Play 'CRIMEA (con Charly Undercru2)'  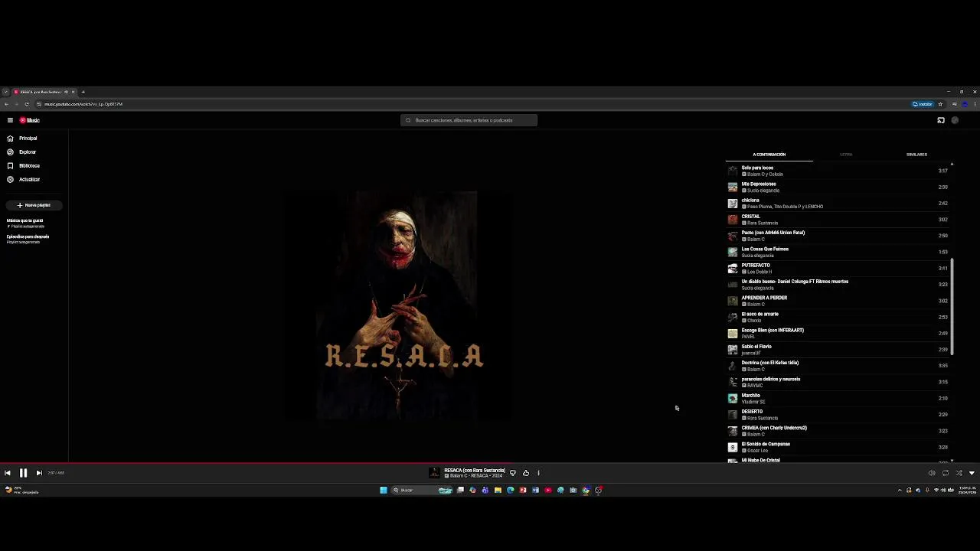(x=839, y=431)
